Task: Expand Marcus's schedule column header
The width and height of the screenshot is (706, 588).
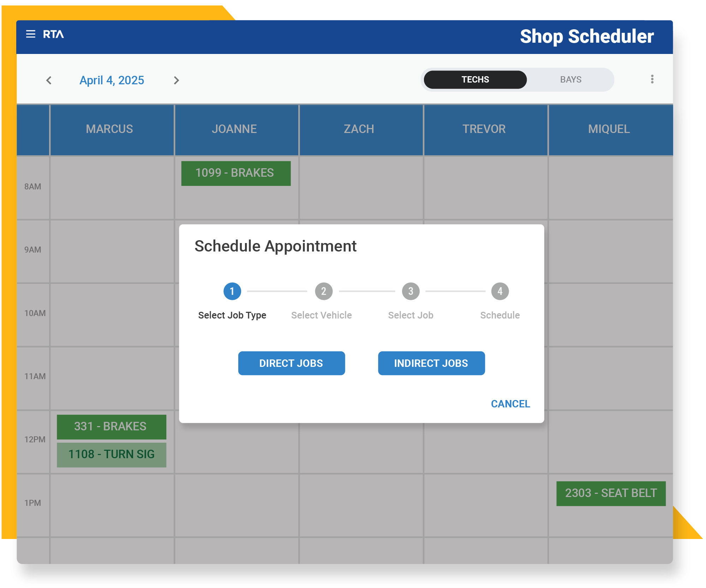Action: point(109,129)
